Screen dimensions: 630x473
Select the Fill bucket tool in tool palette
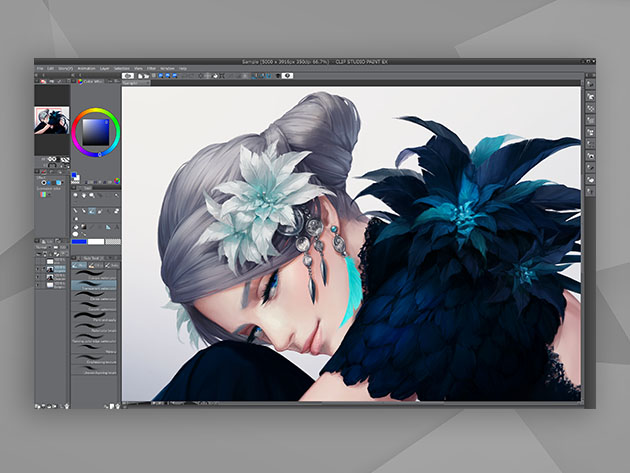coord(76,227)
